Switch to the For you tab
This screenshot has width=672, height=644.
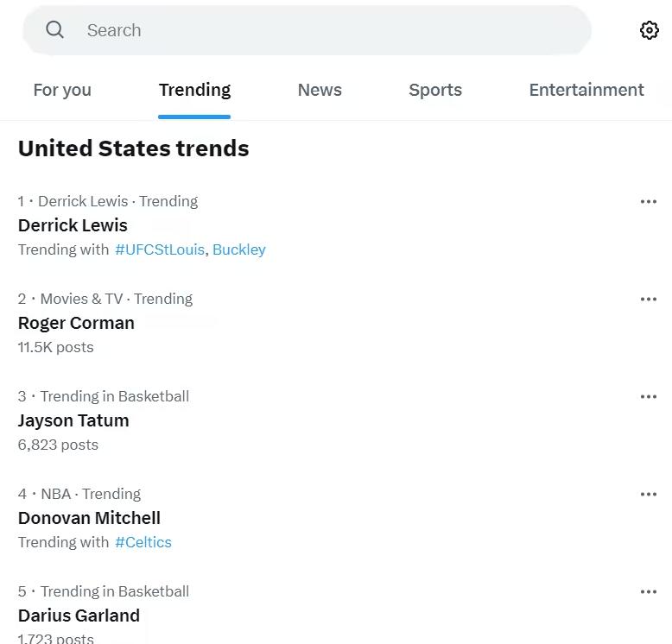(62, 90)
